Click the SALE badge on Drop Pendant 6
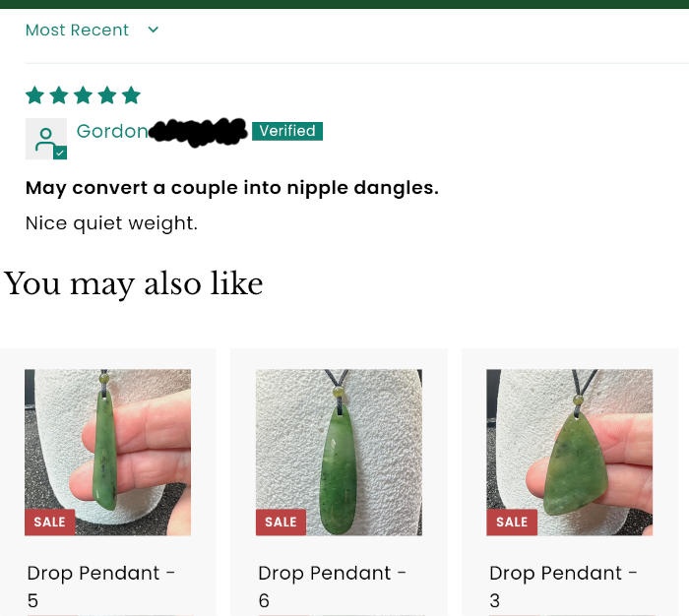This screenshot has height=616, width=689. tap(281, 522)
